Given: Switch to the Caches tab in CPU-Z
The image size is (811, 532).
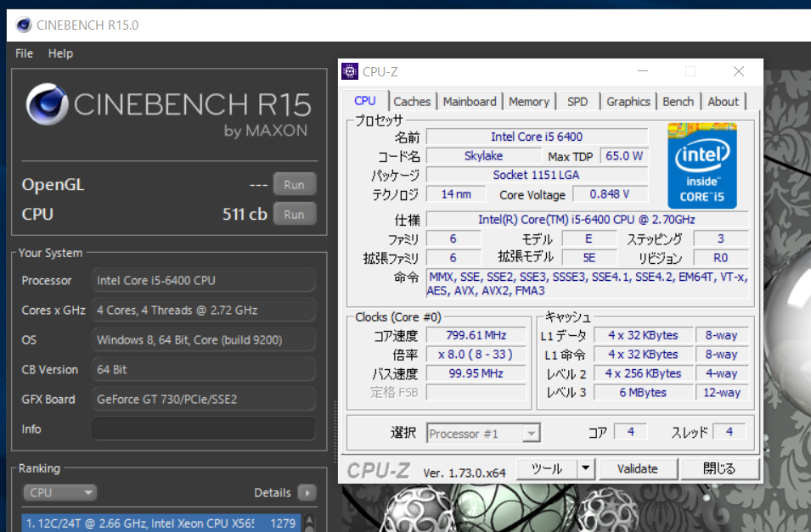Looking at the screenshot, I should coord(412,102).
